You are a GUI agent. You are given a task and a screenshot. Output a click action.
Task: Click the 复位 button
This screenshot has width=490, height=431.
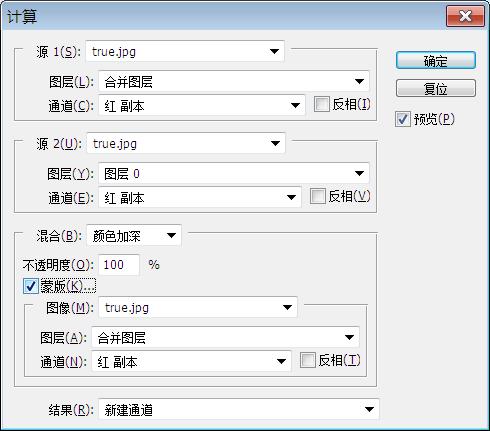436,88
